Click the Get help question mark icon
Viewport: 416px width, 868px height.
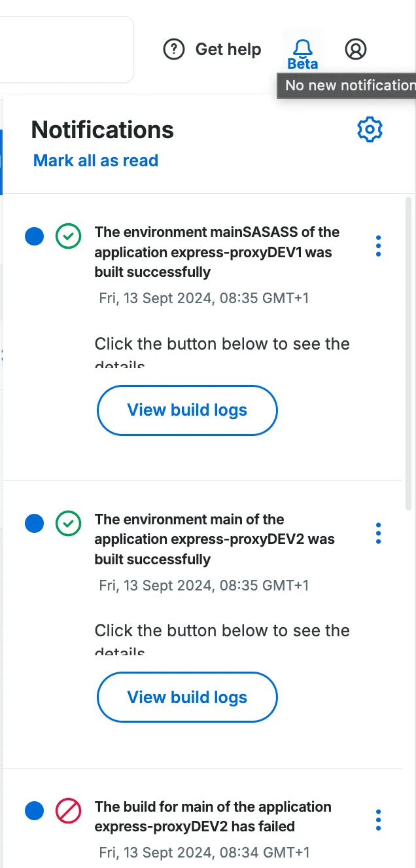174,48
